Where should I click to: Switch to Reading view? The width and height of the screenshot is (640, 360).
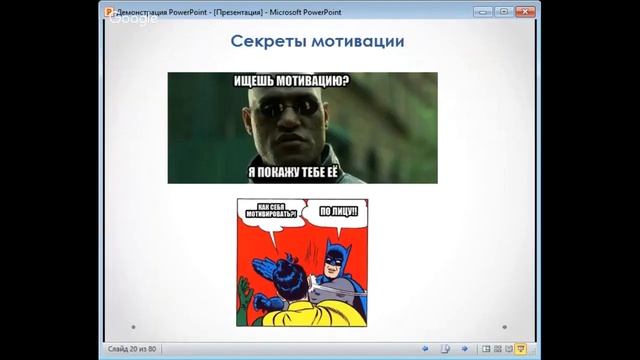coord(509,349)
